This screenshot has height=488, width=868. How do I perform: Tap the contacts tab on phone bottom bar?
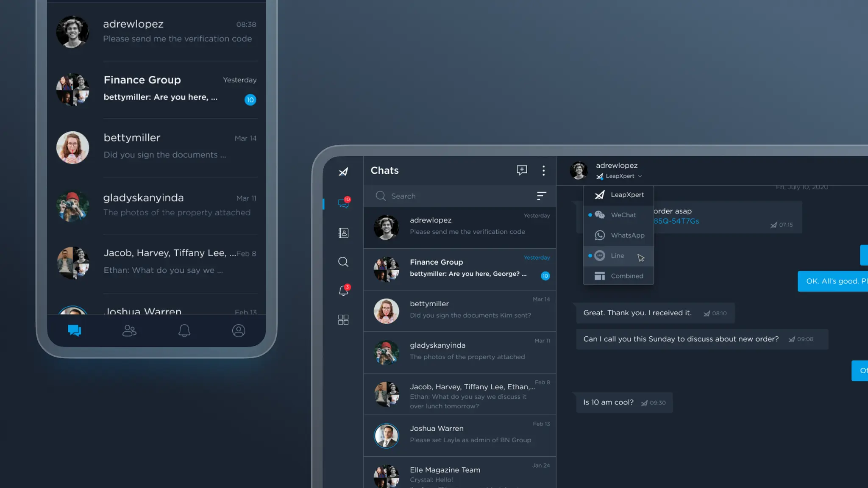point(129,331)
